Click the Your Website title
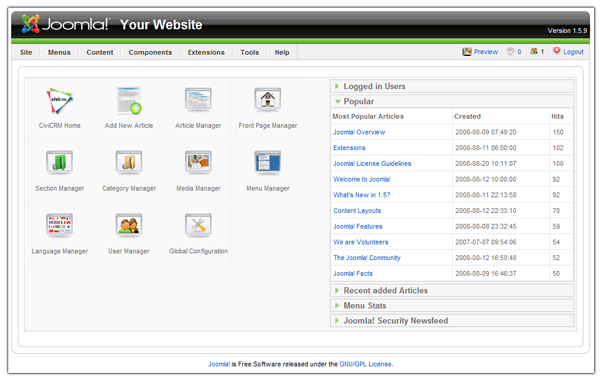The width and height of the screenshot is (600, 380). point(161,24)
